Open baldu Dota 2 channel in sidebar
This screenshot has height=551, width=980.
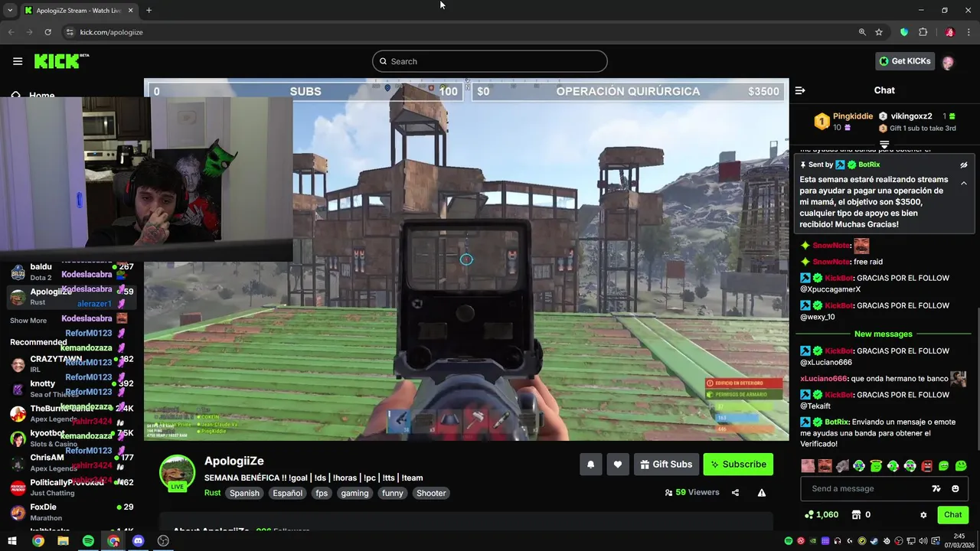(x=72, y=272)
